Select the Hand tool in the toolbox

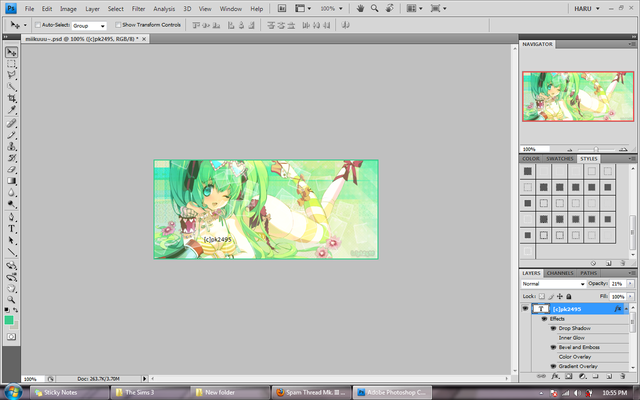coord(11,289)
